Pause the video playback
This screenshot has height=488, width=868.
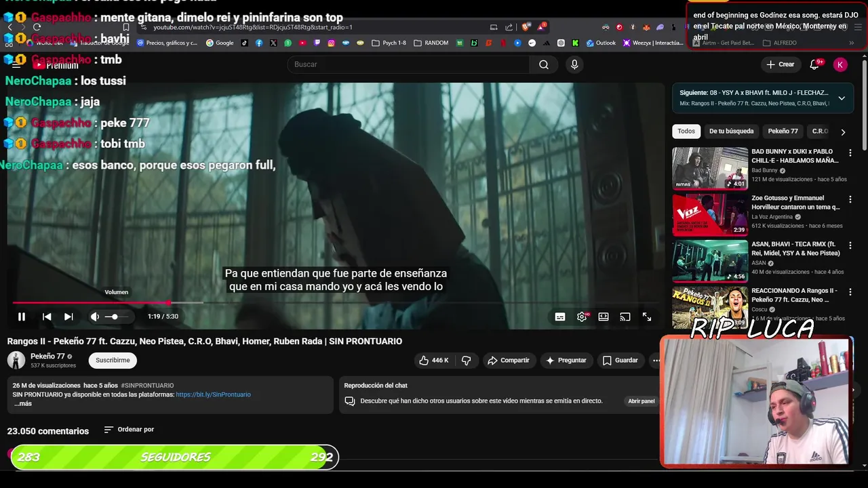tap(22, 317)
